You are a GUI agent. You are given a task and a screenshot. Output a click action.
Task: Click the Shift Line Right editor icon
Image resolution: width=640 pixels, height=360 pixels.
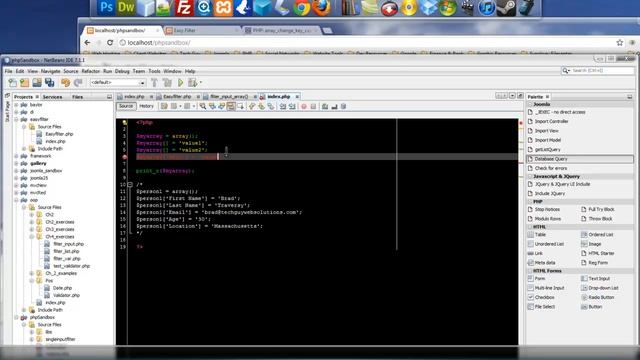click(x=292, y=106)
